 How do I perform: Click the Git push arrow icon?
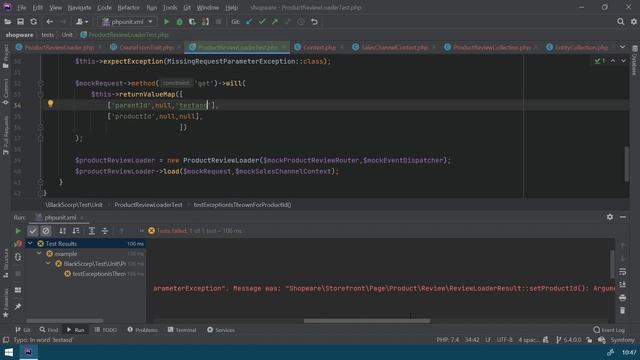point(275,22)
